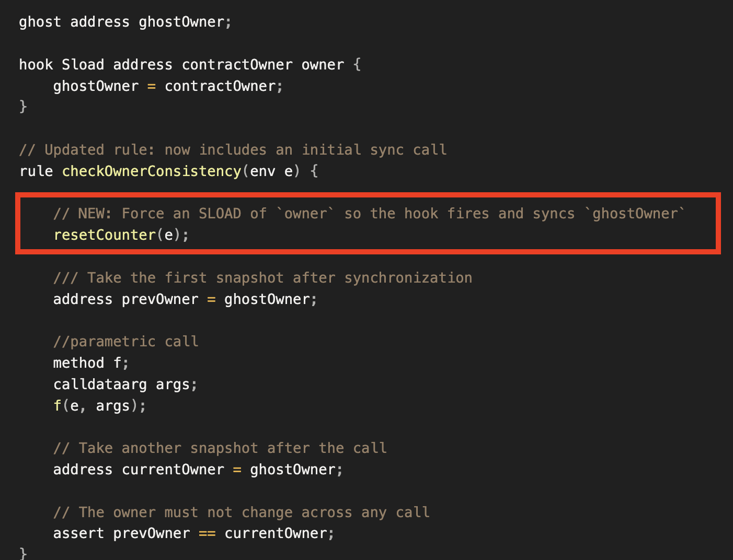This screenshot has width=733, height=560.
Task: Click the "method" keyword
Action: click(x=78, y=363)
